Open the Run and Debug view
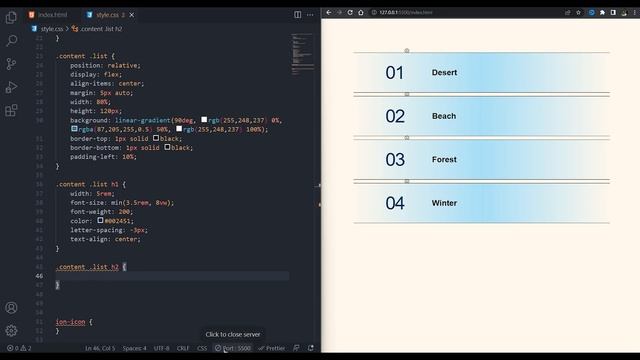The width and height of the screenshot is (640, 360). point(11,87)
